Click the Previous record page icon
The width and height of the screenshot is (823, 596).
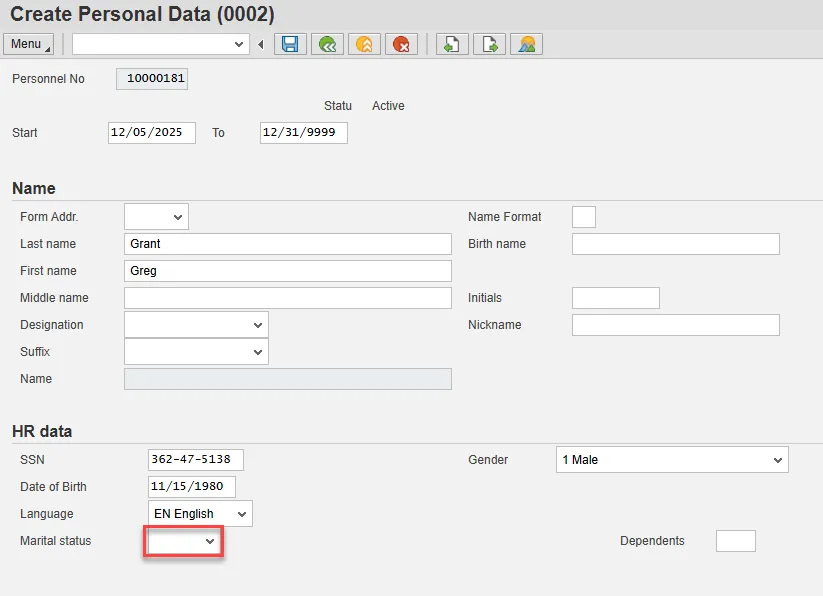(452, 44)
